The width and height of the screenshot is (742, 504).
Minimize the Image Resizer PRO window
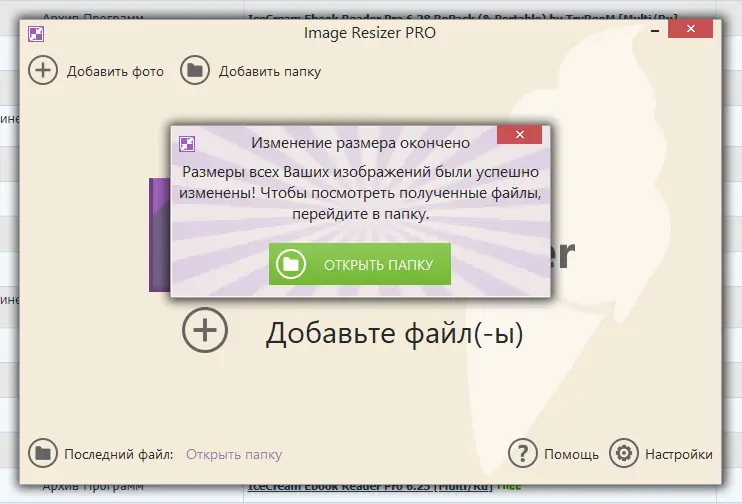tap(655, 31)
